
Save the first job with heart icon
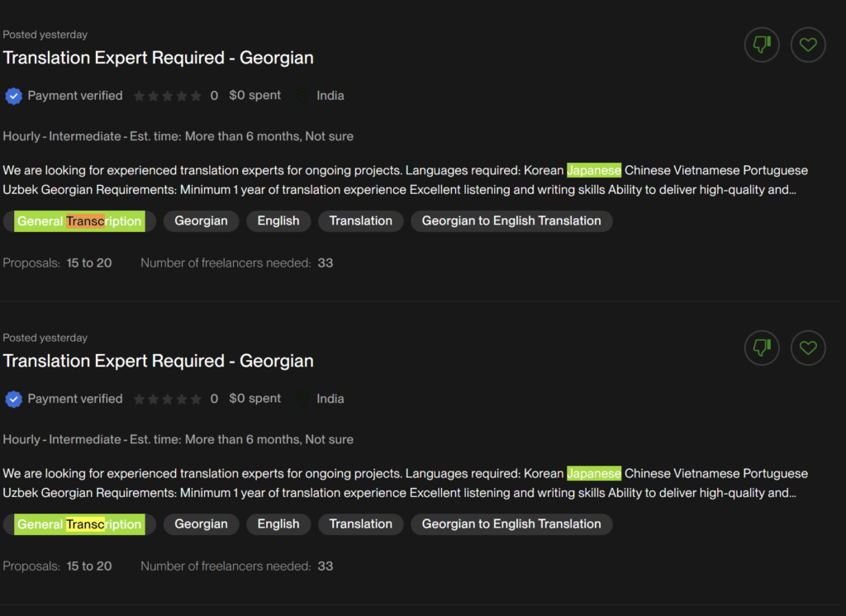pyautogui.click(x=808, y=45)
